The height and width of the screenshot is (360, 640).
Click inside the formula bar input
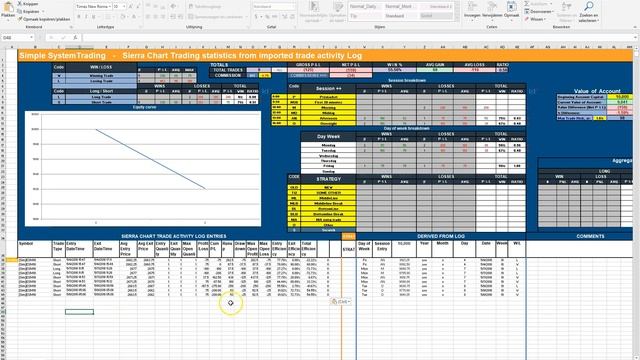pyautogui.click(x=357, y=38)
